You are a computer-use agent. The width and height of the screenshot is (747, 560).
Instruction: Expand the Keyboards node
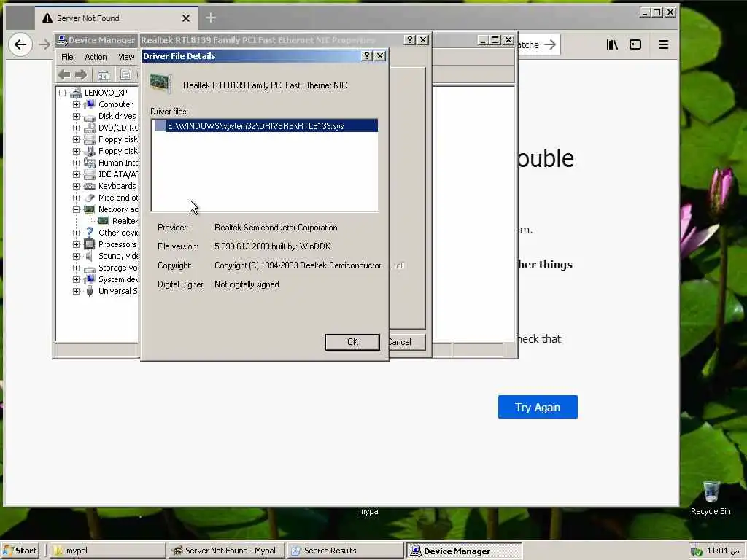click(x=76, y=186)
